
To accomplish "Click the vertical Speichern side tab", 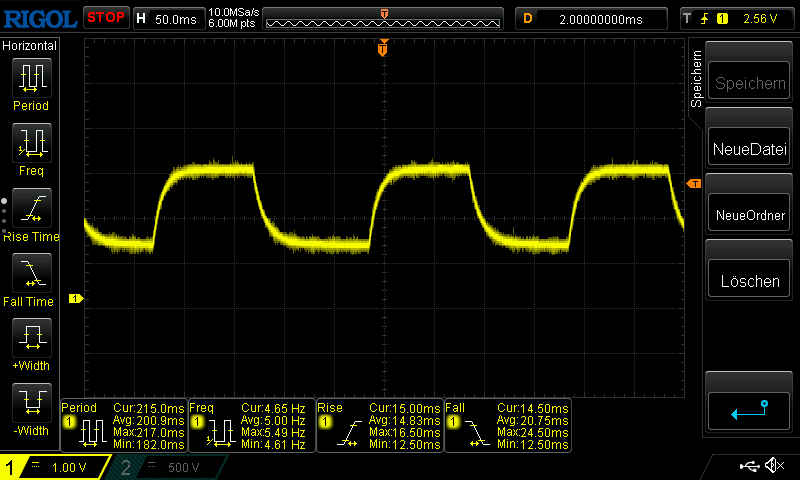I will coord(696,78).
